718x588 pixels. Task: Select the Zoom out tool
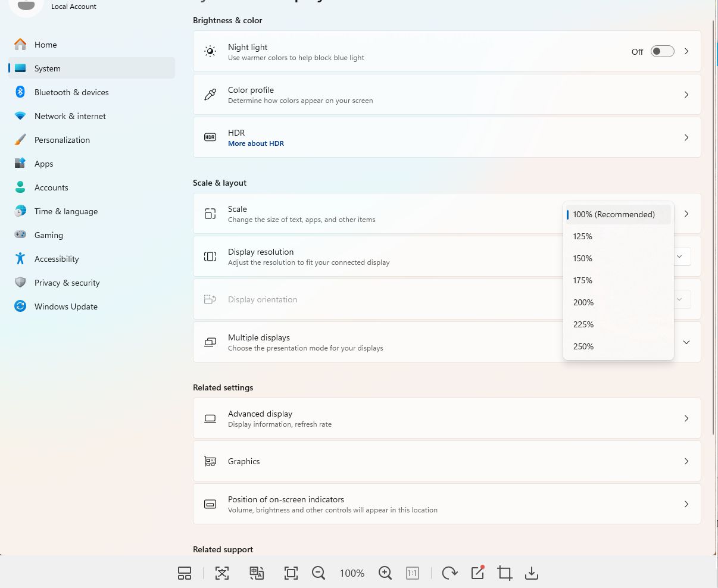pos(319,573)
